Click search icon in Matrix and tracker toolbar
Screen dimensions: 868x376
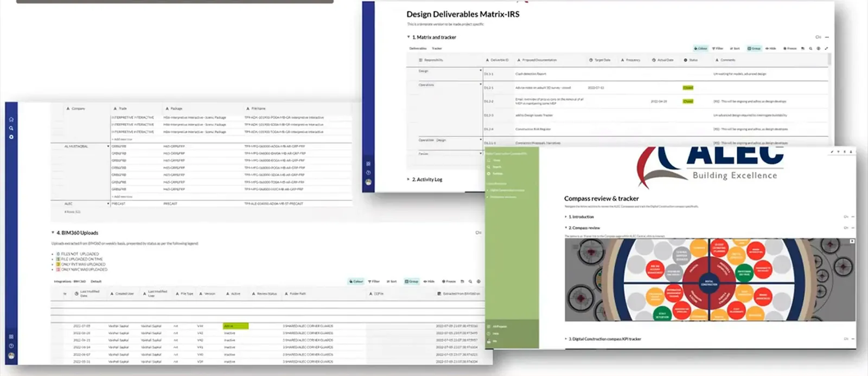pos(810,49)
